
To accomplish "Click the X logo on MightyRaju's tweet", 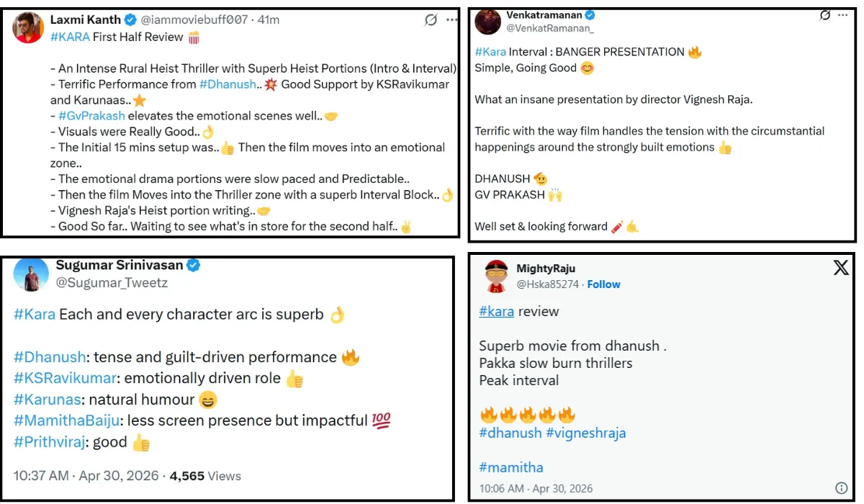I will [x=840, y=268].
